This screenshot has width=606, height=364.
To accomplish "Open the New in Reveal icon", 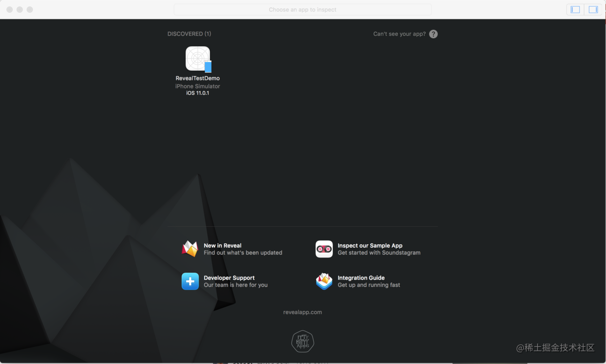I will click(x=190, y=249).
